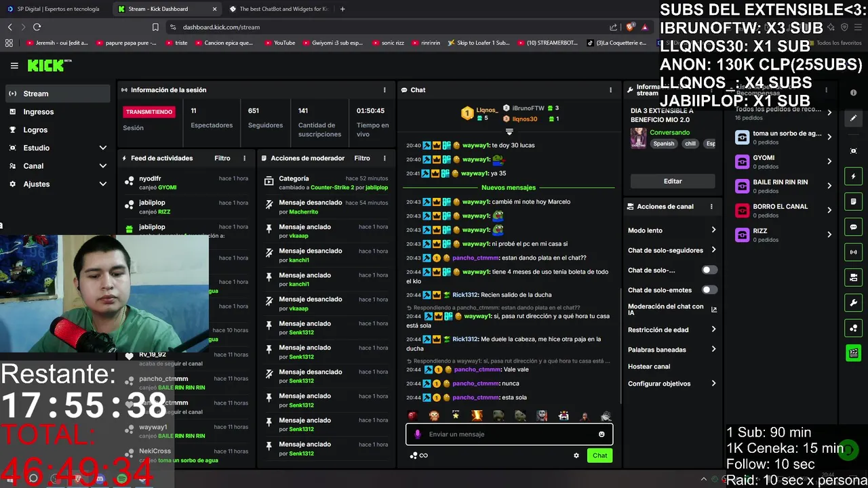Click the Kick logo
This screenshot has width=868, height=488.
tap(49, 66)
